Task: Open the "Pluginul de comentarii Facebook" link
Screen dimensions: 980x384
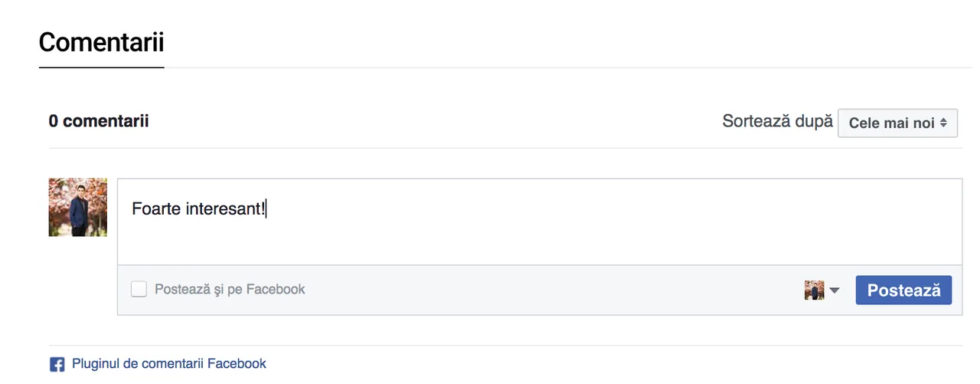Action: 168,363
